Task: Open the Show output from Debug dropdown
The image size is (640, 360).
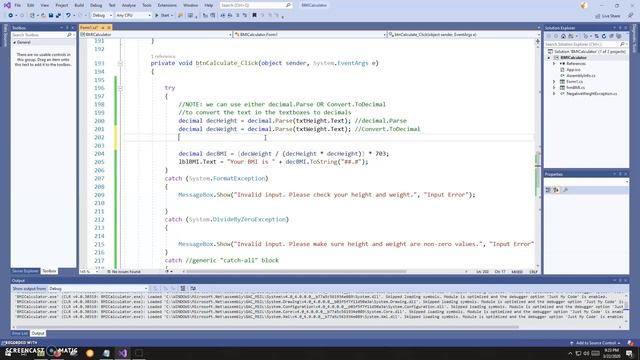Action: click(x=98, y=289)
